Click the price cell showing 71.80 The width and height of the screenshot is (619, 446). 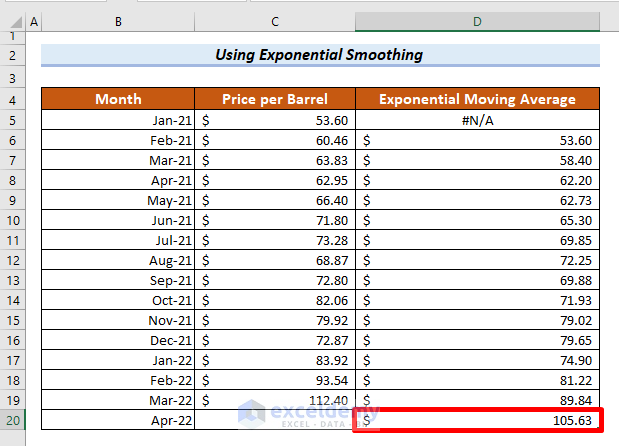(x=275, y=220)
